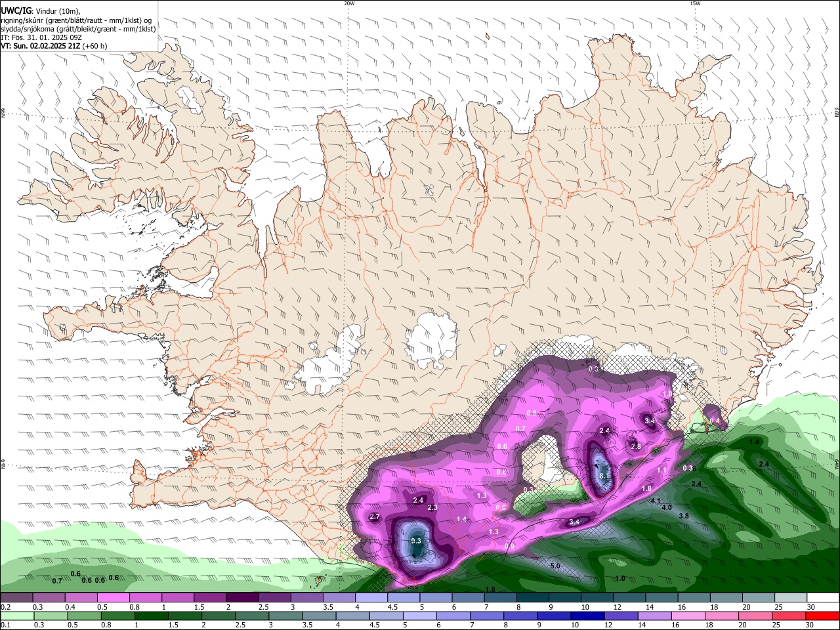Viewport: 840px width, 630px height.
Task: Click the 'VT: Sun. 02.02.2025 21Z (+60 h)' line
Action: pos(54,46)
